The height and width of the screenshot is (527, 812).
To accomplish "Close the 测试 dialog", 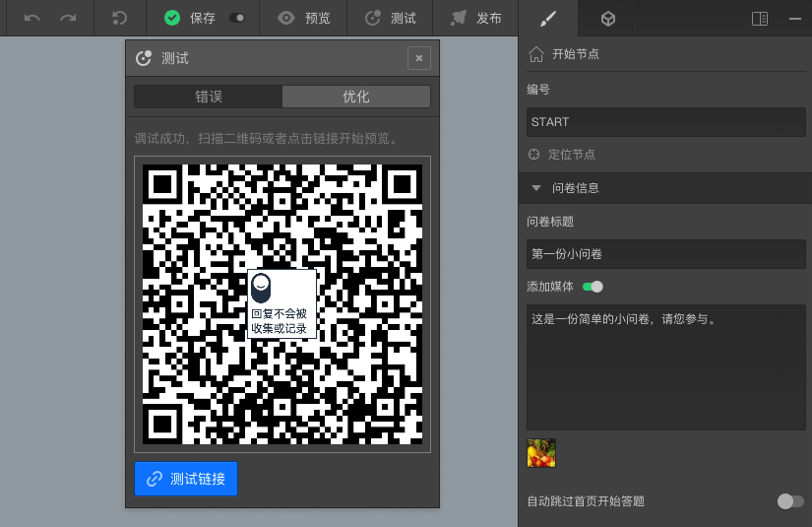I will (x=419, y=58).
